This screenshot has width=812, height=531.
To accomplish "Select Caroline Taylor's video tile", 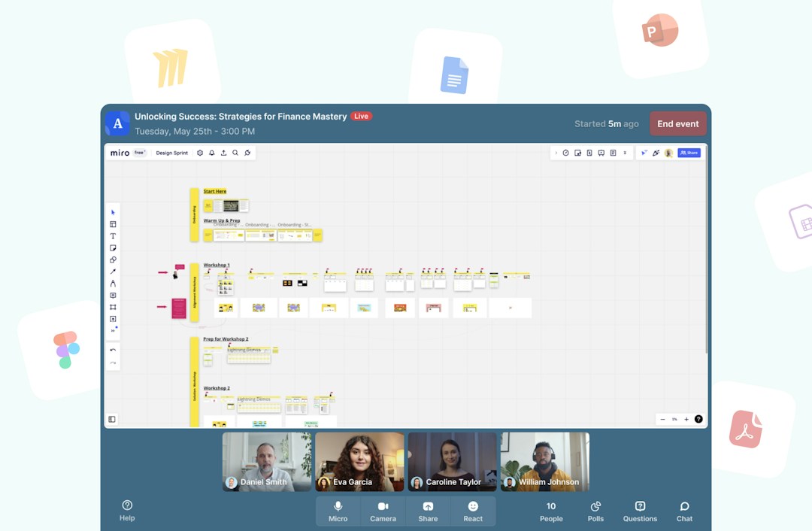I will pyautogui.click(x=452, y=462).
